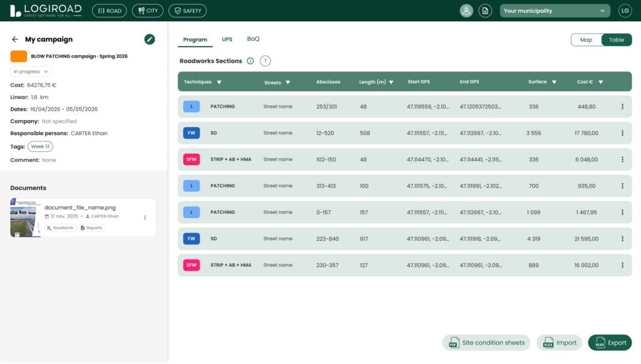Image resolution: width=641 pixels, height=364 pixels.
Task: Open document_file_name.png options menu
Action: (145, 218)
